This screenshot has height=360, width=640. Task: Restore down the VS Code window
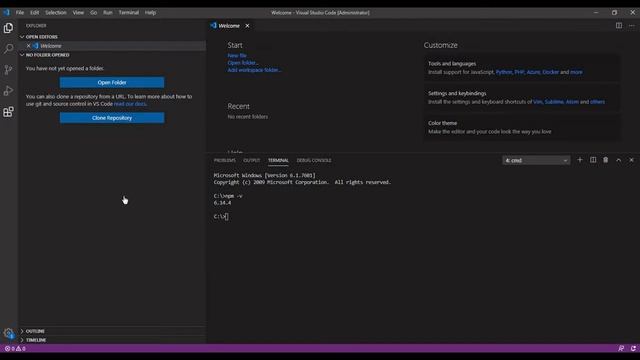(x=614, y=13)
